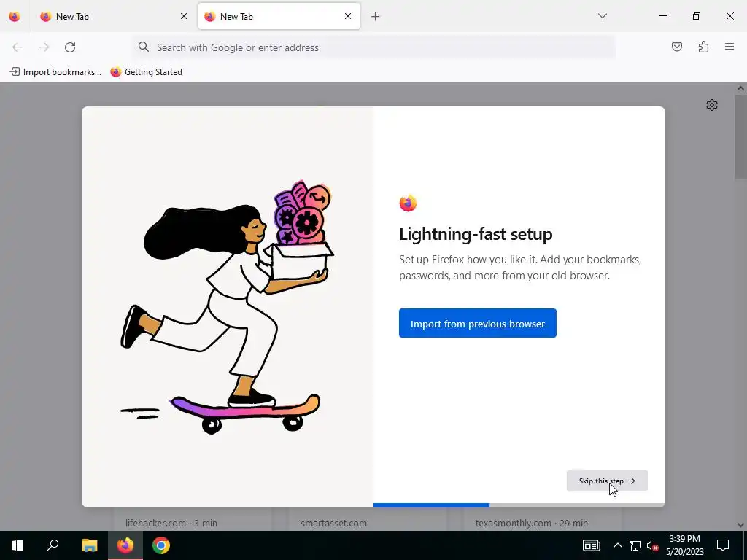The width and height of the screenshot is (747, 560).
Task: Restore down the Firefox window
Action: 697,16
